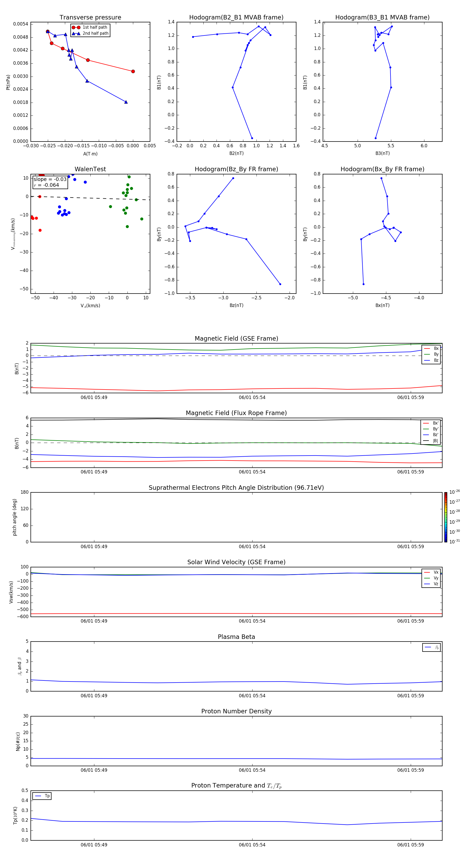Click the 'Hodogram(B2_B1 MVAB frame)' title
This screenshot has width=473, height=868.
point(236,18)
